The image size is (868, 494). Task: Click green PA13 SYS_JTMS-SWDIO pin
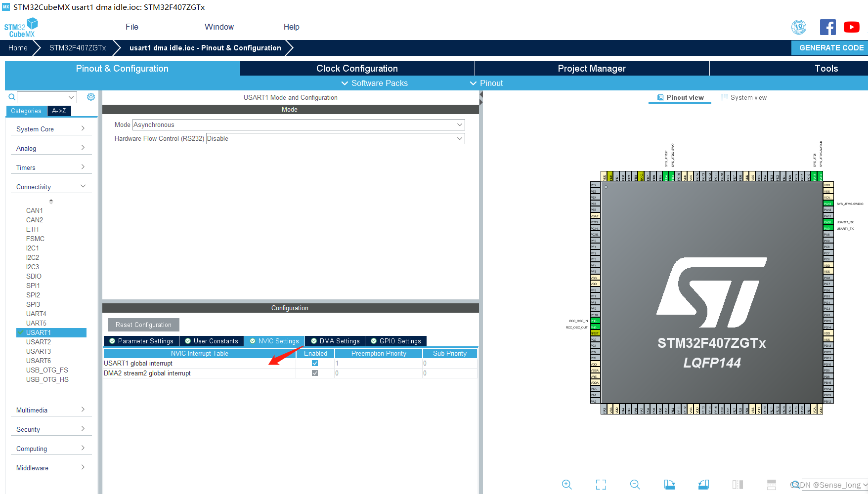click(827, 204)
